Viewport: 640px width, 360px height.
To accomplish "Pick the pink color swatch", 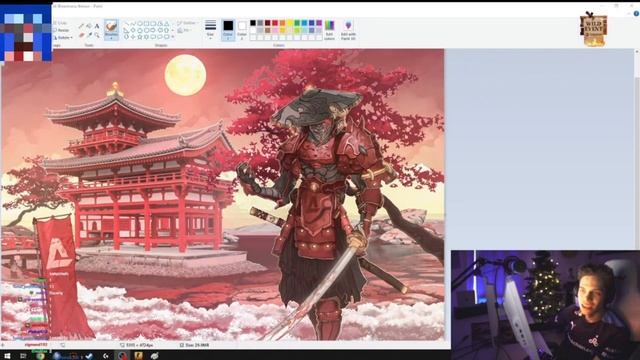I will coord(275,30).
